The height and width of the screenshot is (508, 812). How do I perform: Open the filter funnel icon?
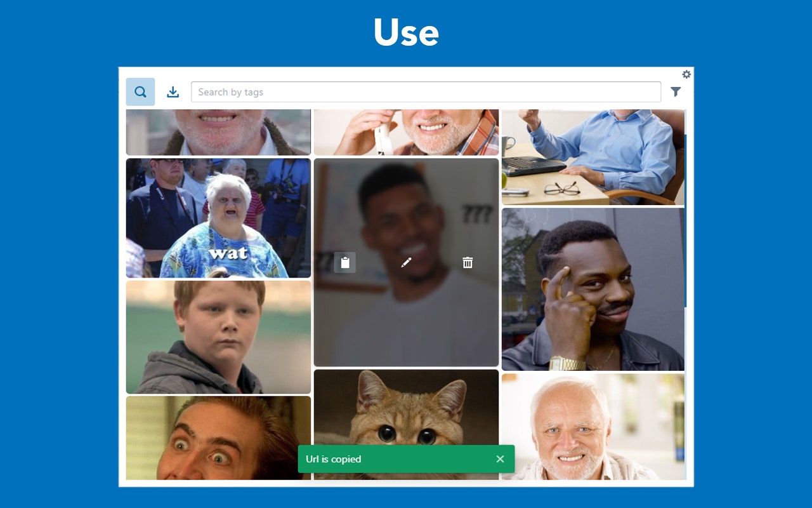[x=676, y=92]
